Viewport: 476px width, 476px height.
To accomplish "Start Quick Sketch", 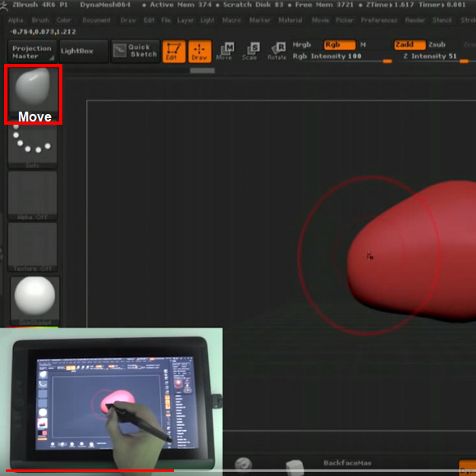I will click(135, 52).
